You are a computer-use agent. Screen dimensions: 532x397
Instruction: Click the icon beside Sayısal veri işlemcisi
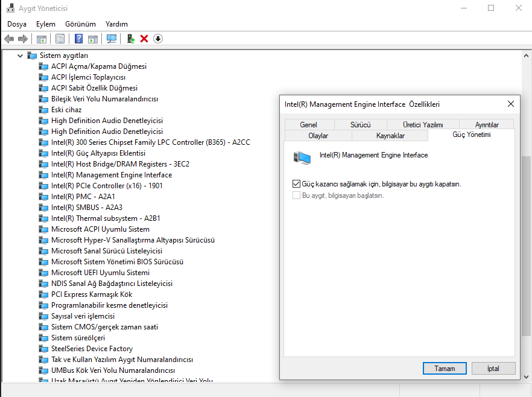pos(43,316)
